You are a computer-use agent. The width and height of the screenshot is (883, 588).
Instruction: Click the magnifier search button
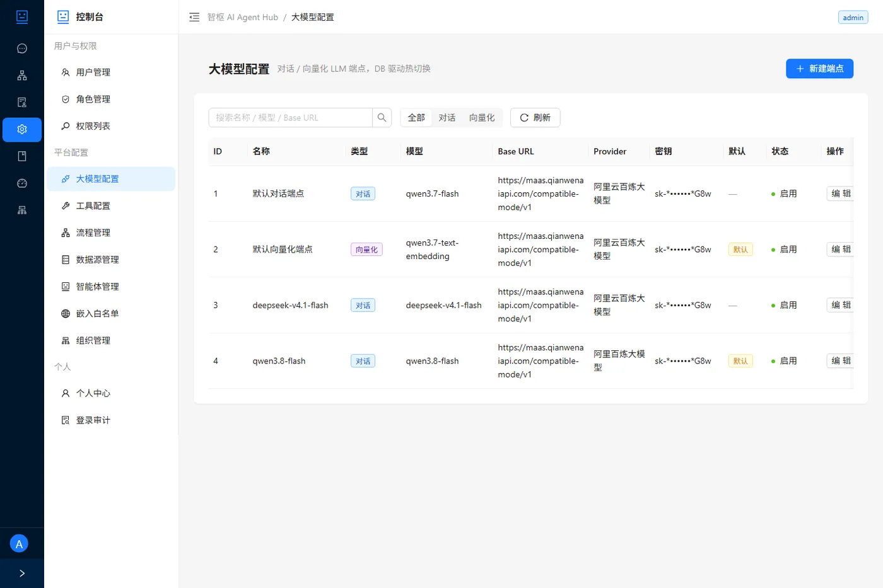tap(382, 118)
